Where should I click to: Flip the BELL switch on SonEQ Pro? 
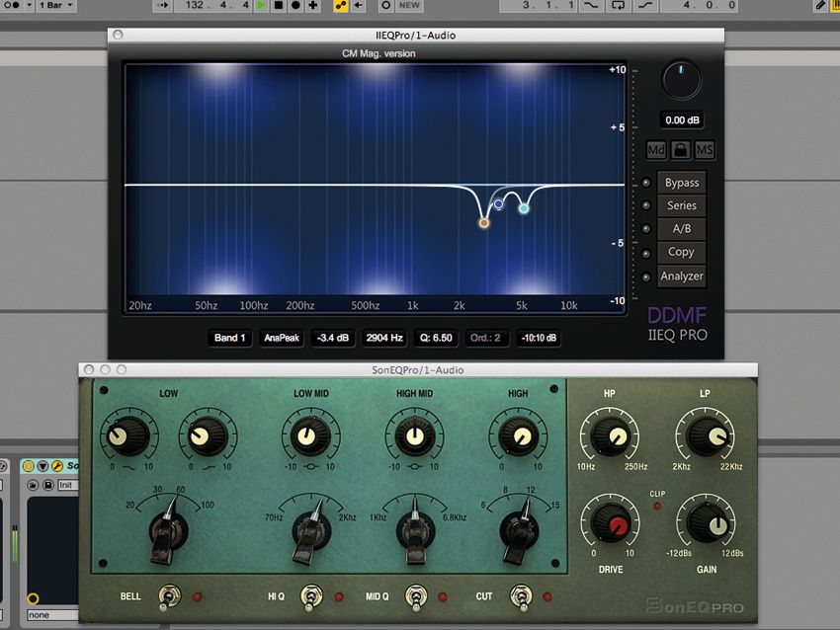(168, 596)
